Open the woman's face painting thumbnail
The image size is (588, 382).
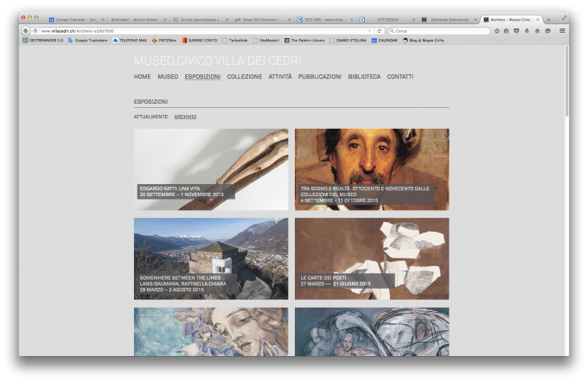[211, 332]
